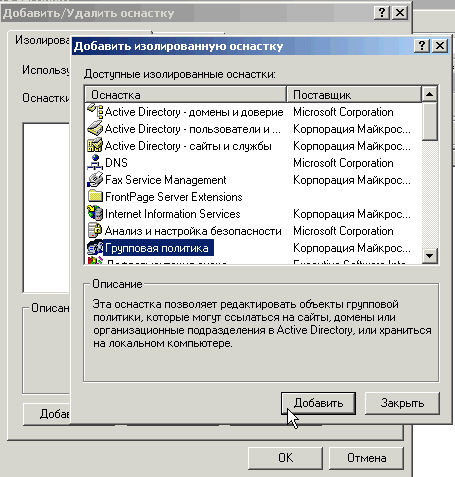
Task: Cancel with the Отмена button
Action: tap(366, 458)
